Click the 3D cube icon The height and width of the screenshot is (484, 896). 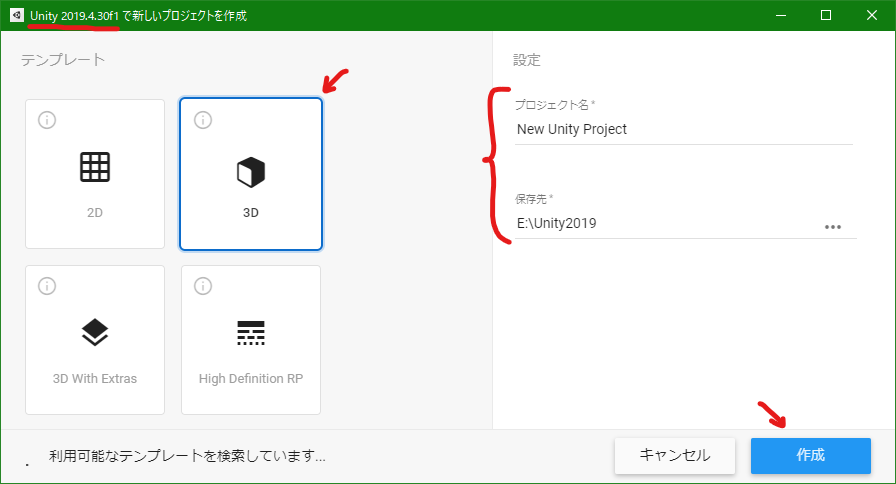pos(251,172)
